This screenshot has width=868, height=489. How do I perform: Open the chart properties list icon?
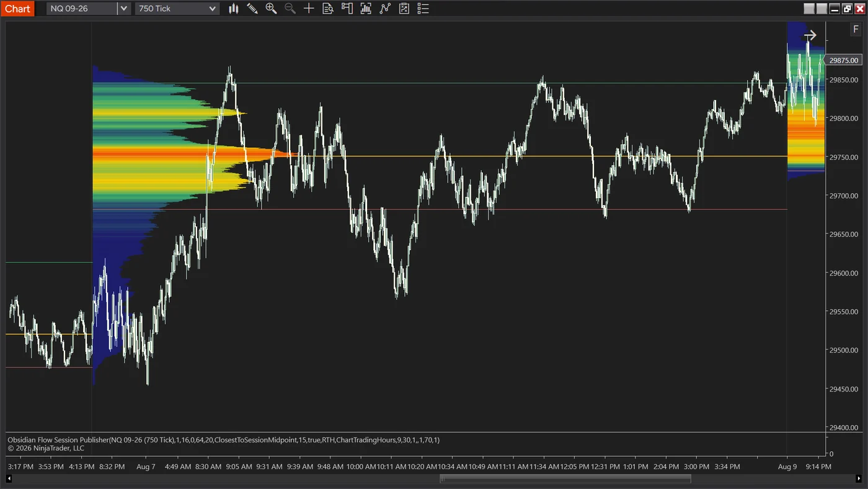pos(423,9)
